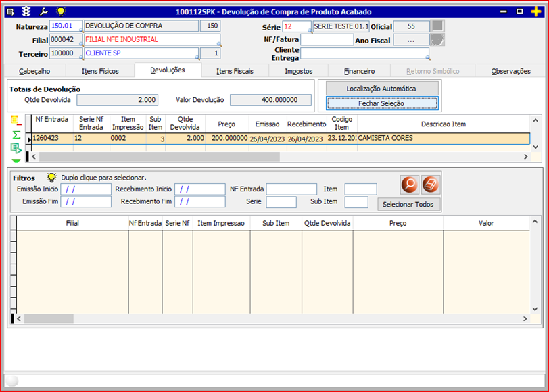Open the Financeiro tab
The width and height of the screenshot is (549, 392).
click(x=359, y=71)
